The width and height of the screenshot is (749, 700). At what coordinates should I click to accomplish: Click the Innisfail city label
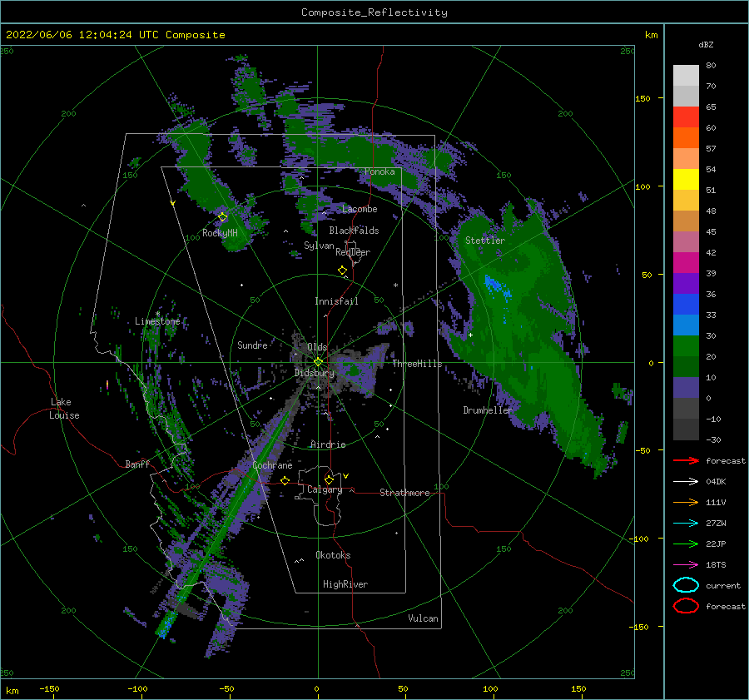(x=336, y=301)
